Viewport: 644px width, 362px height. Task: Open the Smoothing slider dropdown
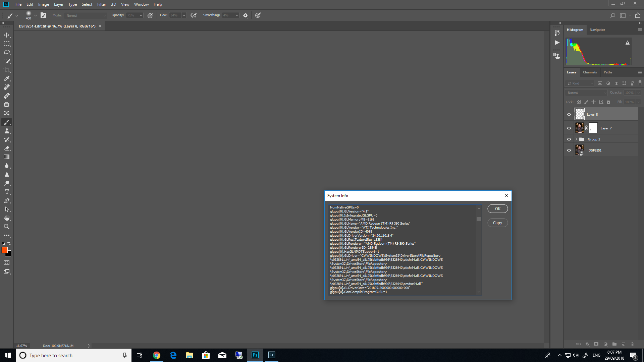[x=236, y=15]
